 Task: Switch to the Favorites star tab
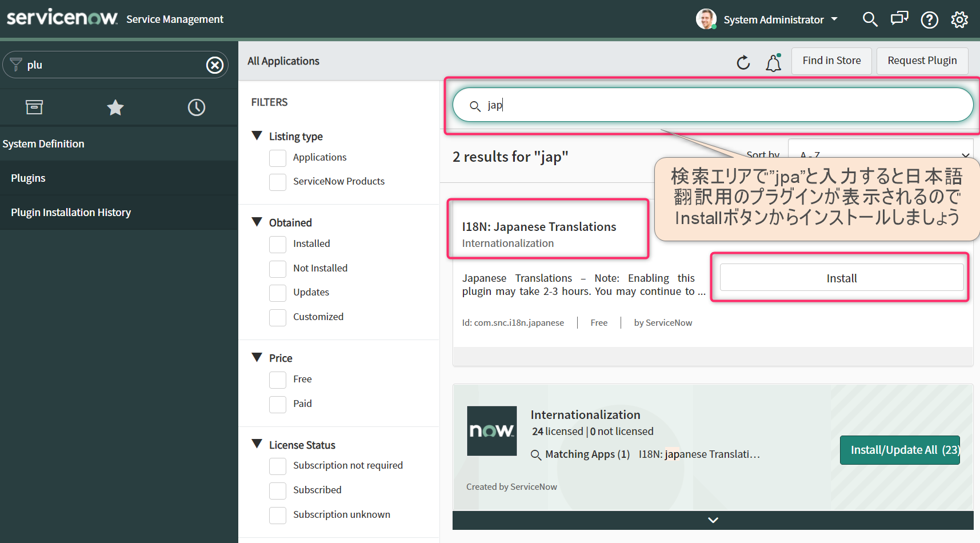pos(115,107)
